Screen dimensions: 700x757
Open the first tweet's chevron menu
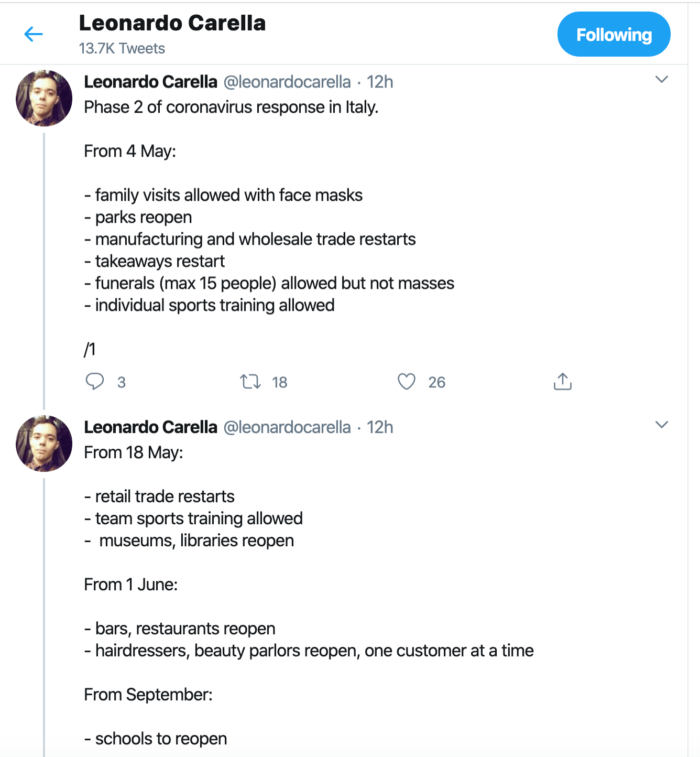point(662,80)
